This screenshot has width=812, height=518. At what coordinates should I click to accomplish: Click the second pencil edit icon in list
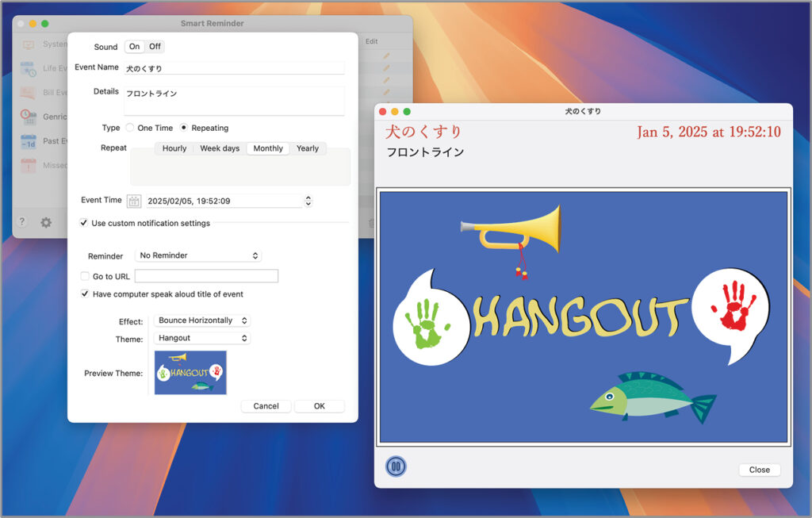[386, 68]
